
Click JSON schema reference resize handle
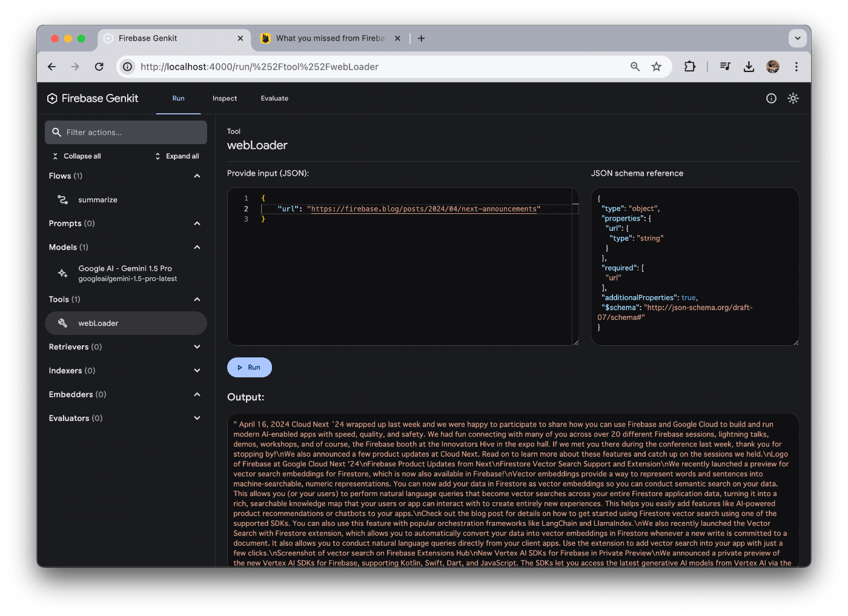click(x=795, y=342)
